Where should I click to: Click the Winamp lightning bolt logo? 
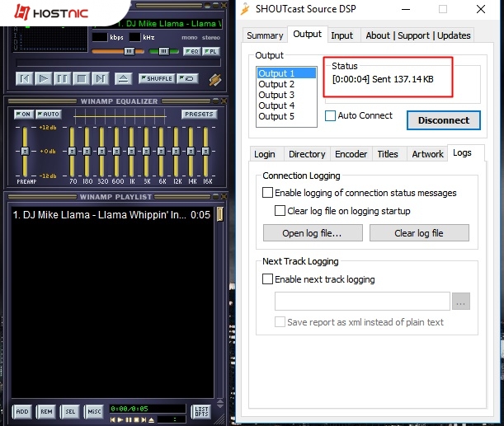pos(214,80)
